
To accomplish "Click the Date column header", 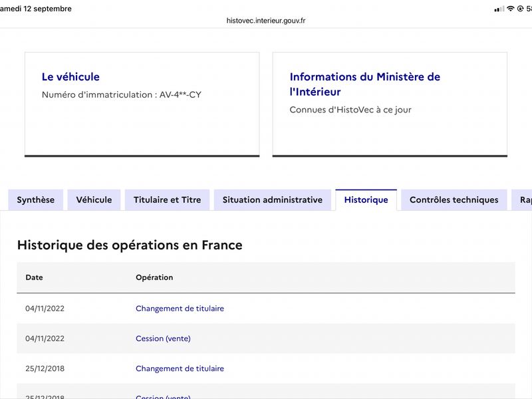I will (x=35, y=277).
